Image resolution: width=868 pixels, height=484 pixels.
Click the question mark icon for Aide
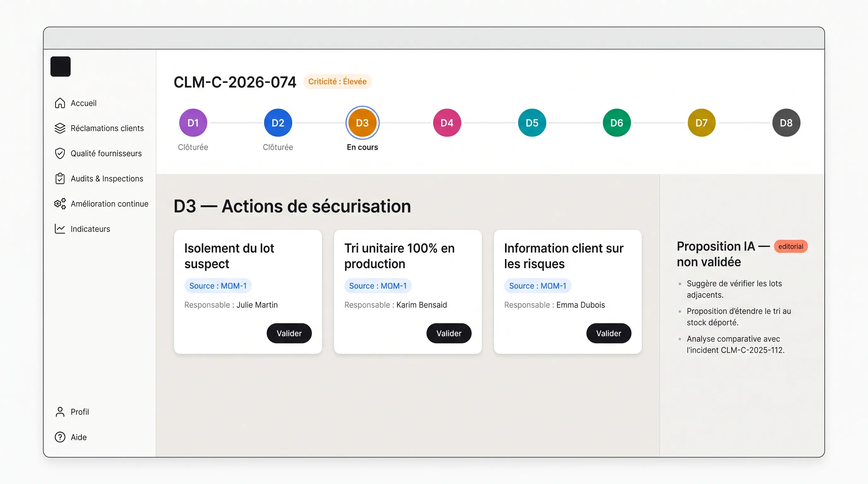pos(60,437)
